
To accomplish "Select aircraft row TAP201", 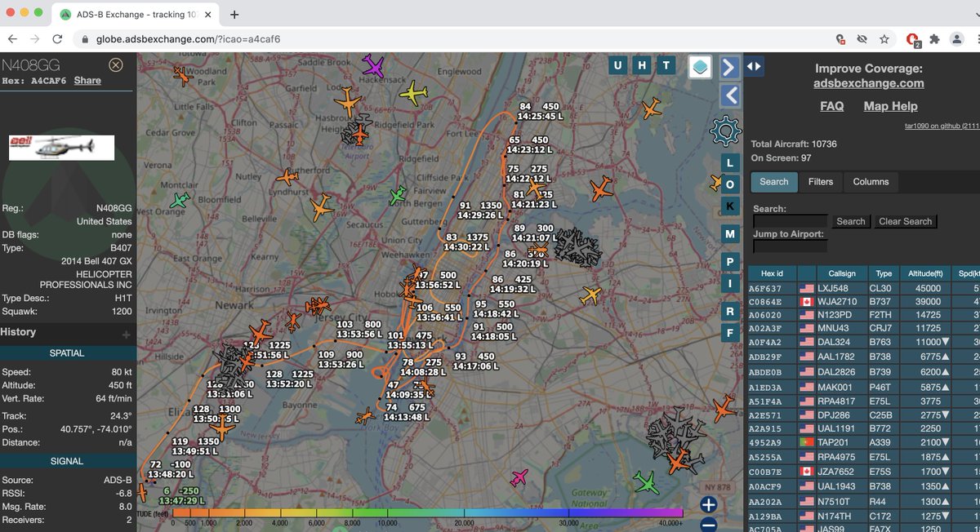I will [x=864, y=442].
